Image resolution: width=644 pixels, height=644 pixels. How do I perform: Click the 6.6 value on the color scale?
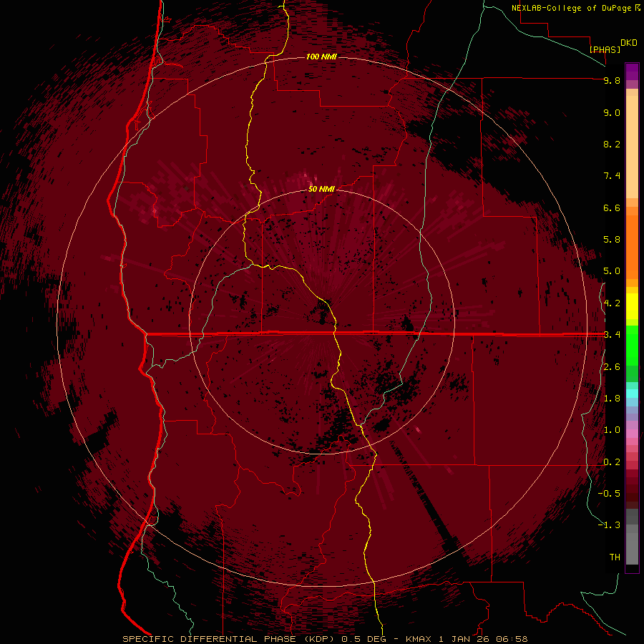click(x=612, y=208)
